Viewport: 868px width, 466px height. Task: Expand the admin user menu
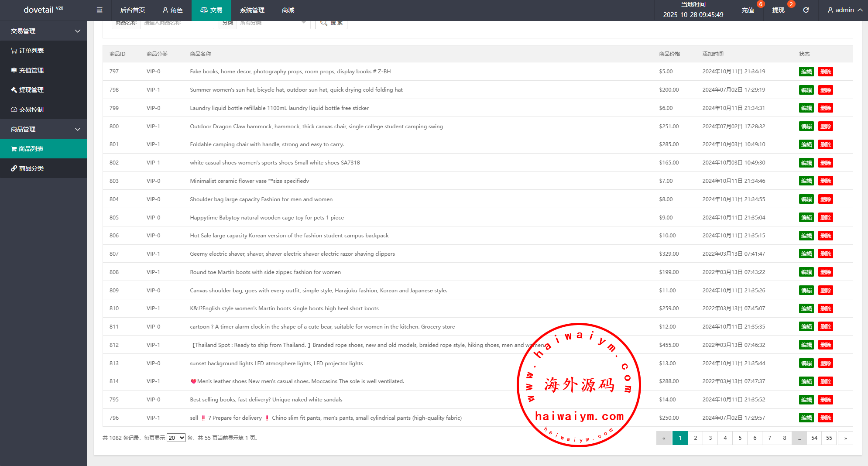pos(845,10)
